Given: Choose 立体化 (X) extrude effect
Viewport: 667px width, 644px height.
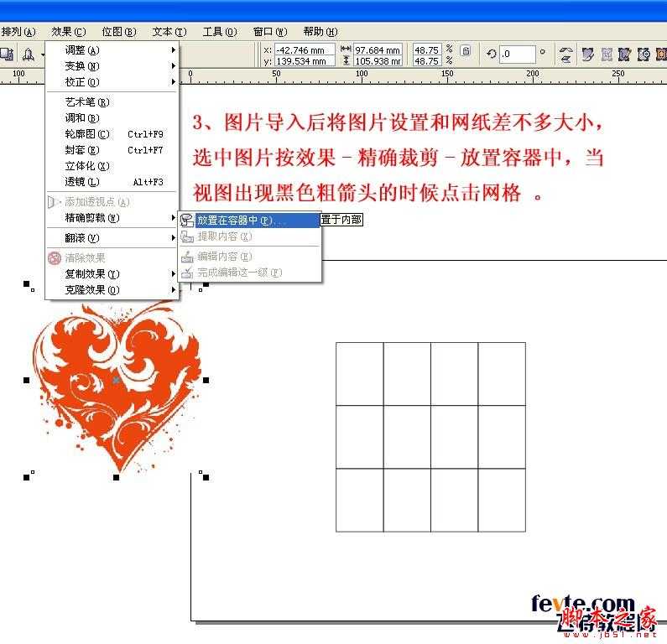Looking at the screenshot, I should [112, 166].
